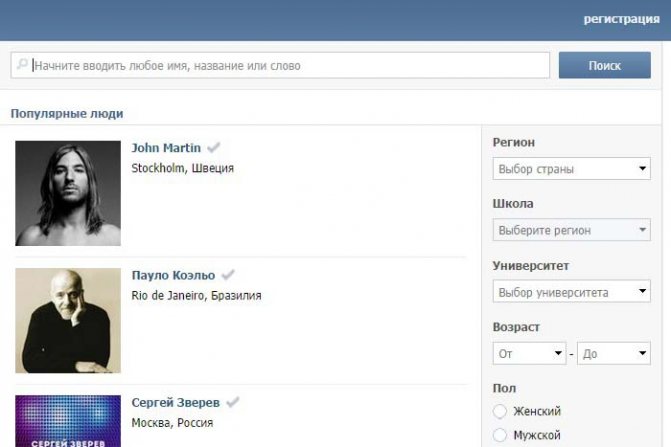The image size is (671, 447).
Task: Open the John Martin profile link
Action: tap(166, 148)
